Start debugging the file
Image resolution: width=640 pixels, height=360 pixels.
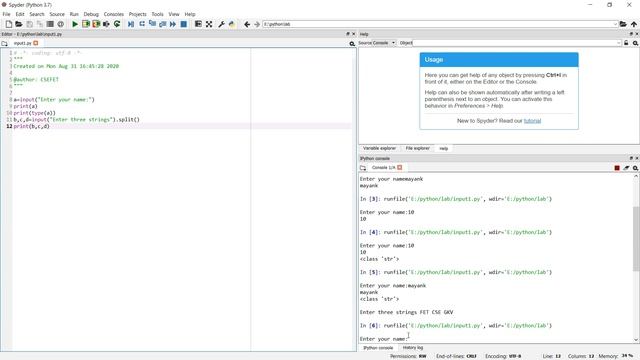point(131,24)
